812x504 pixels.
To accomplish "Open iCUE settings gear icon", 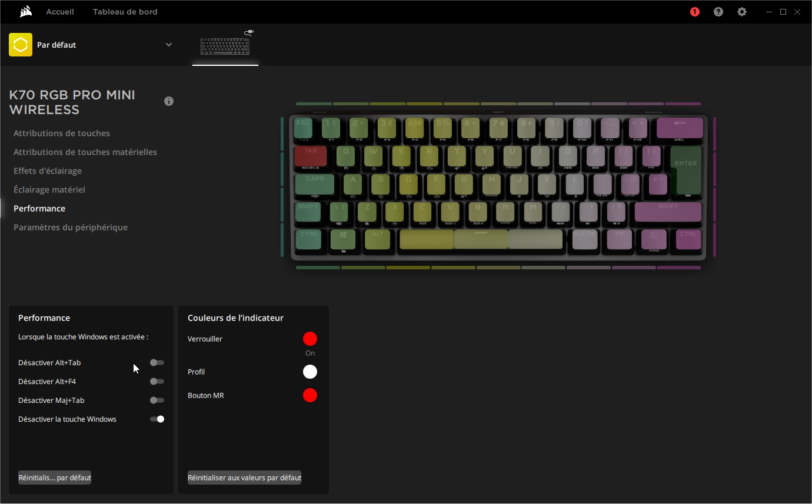I will point(742,12).
